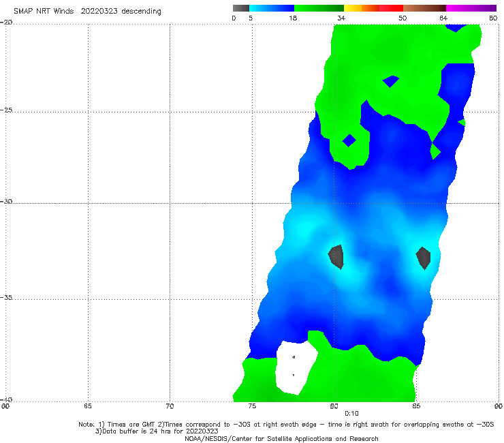Image resolution: width=504 pixels, height=443 pixels.
Task: Click the magenta-purple segment of the color bar
Action: [471, 8]
